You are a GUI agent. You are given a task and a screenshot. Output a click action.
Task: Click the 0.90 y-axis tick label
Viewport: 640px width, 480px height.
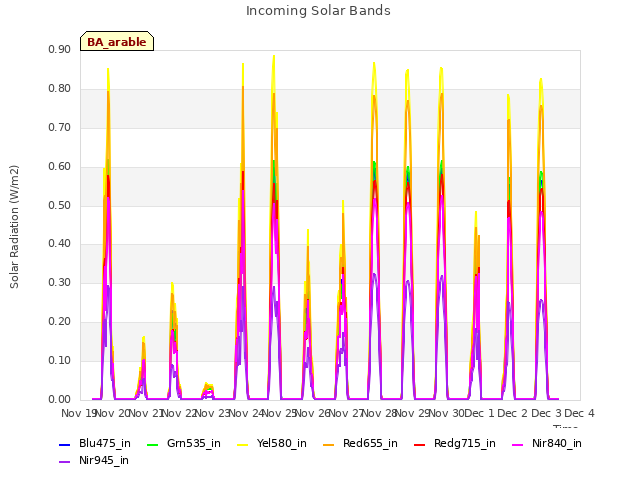pyautogui.click(x=60, y=49)
